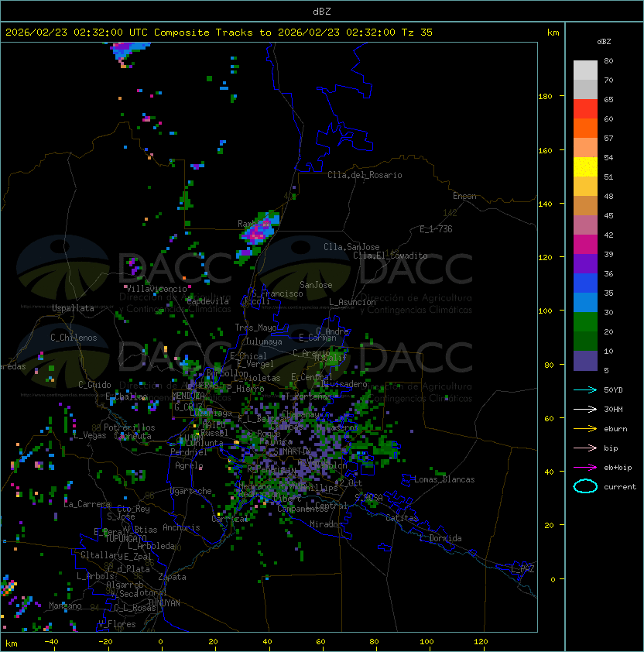Screen dimensions: 644x652
Task: Click the light blue 30 dBZ color swatch
Action: tap(585, 303)
